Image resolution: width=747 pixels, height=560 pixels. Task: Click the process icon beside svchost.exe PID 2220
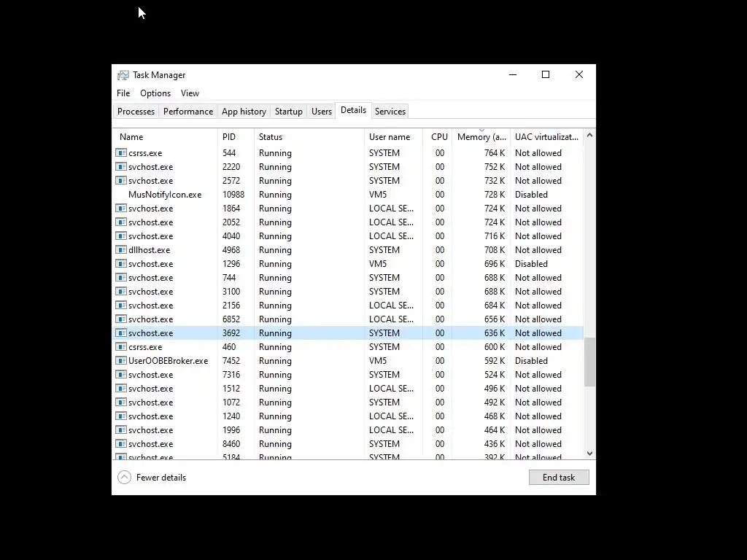tap(121, 167)
